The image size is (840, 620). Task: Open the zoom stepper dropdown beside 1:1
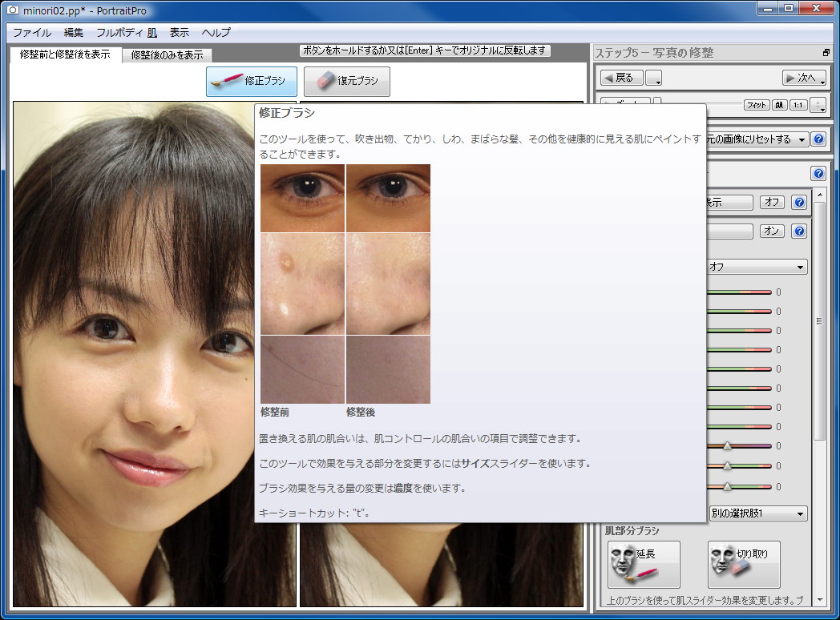[x=818, y=105]
